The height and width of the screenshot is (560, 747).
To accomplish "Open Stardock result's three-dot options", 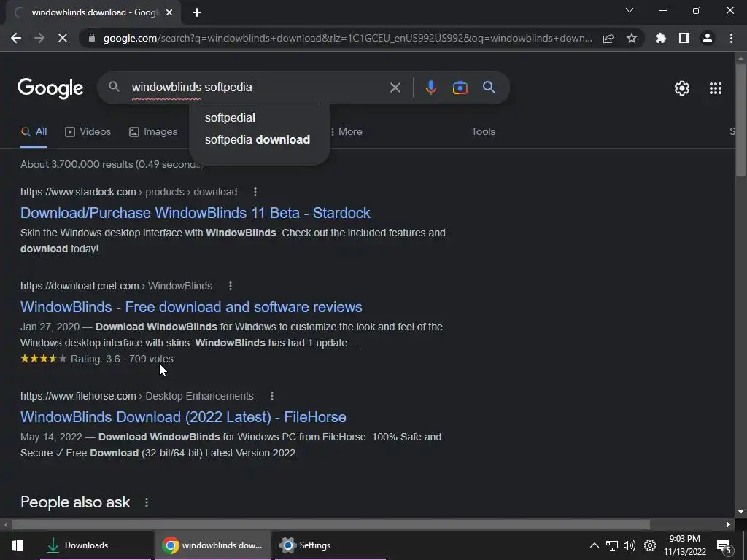I will [255, 192].
